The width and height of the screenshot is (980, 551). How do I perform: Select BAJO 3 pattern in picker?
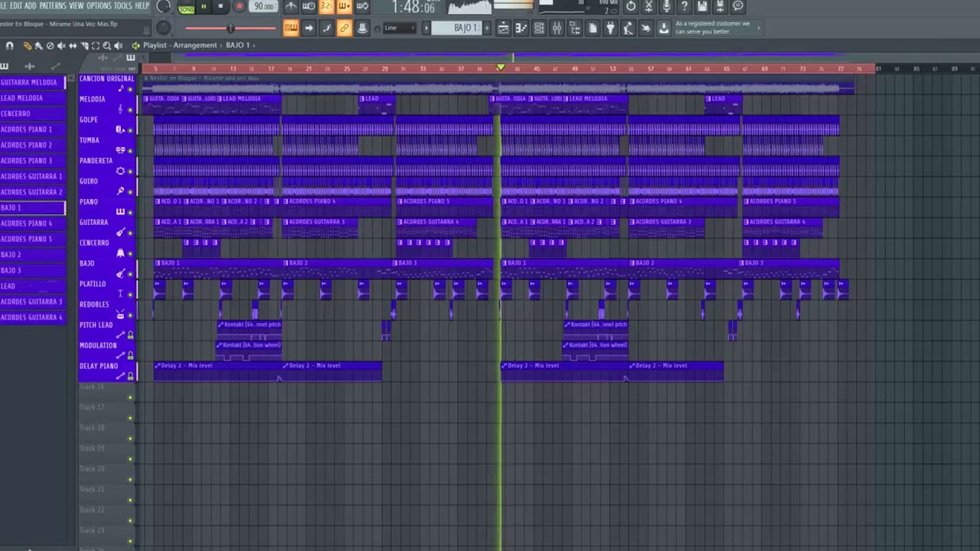point(32,270)
